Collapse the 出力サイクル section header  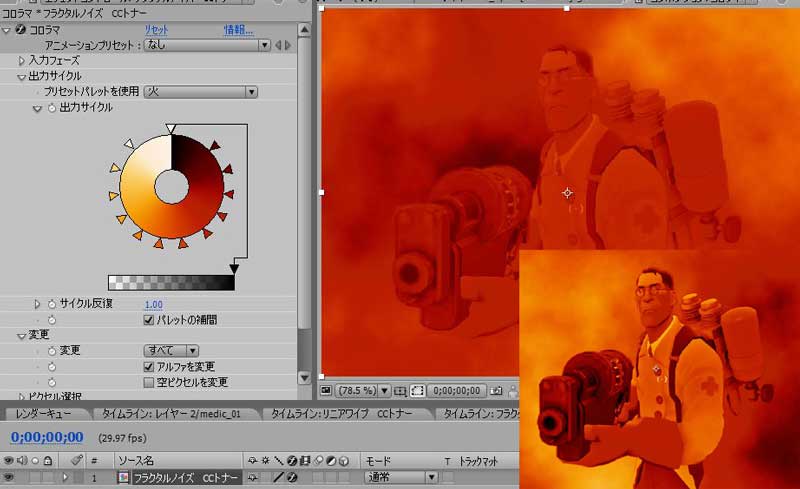tap(21, 77)
